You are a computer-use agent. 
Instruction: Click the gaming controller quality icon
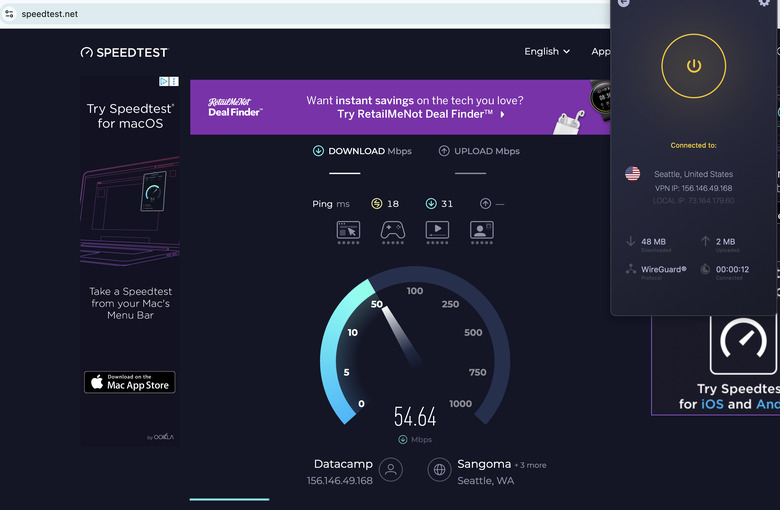pos(392,232)
